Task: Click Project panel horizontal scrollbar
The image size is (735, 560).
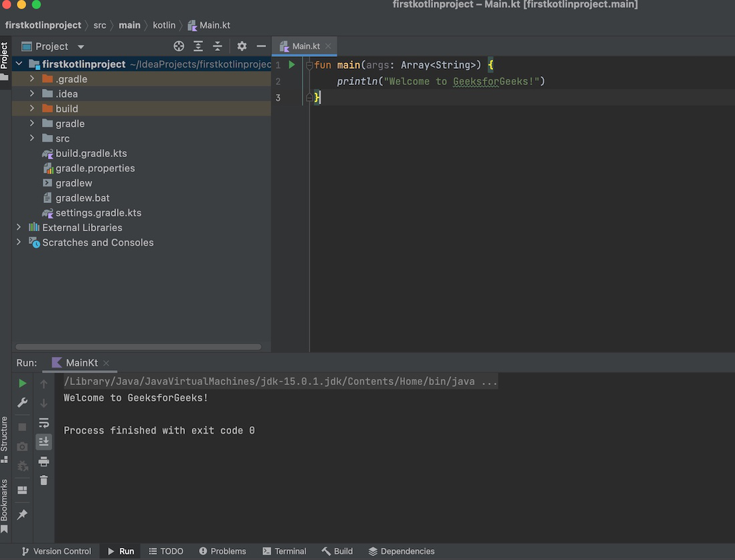Action: point(138,347)
